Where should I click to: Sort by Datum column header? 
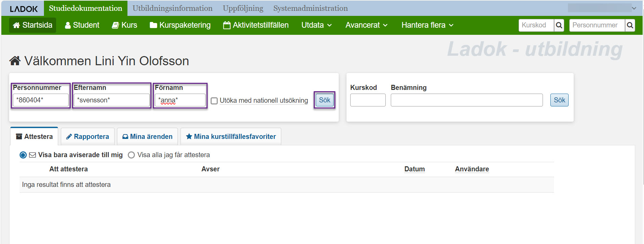pyautogui.click(x=414, y=169)
